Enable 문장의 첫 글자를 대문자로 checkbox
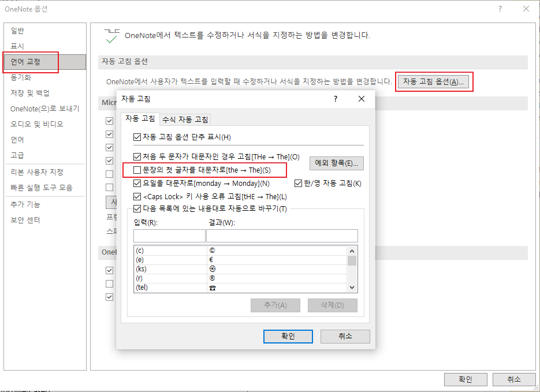 pos(137,170)
